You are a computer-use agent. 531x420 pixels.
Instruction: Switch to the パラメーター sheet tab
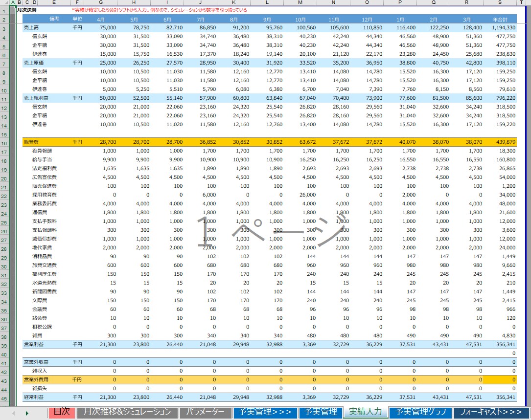(x=205, y=412)
